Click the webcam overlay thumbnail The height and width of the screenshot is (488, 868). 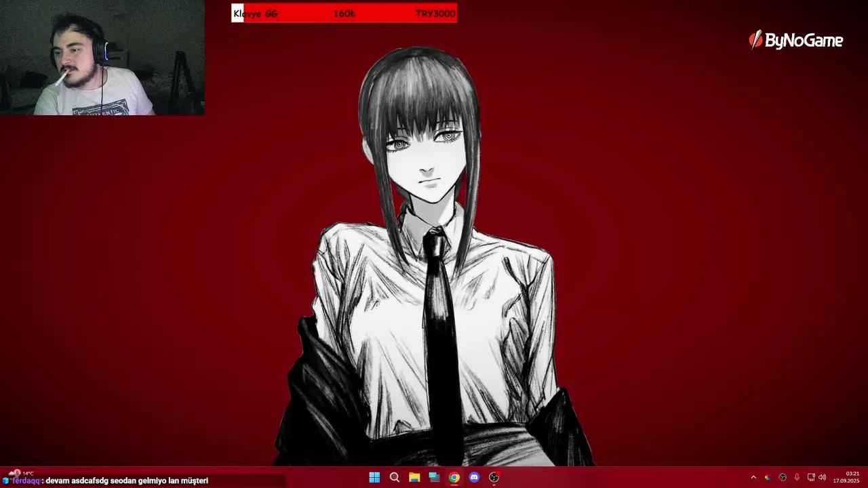point(102,58)
